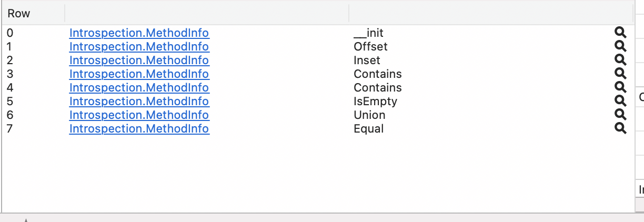Open Union row magnifier icon
The width and height of the screenshot is (644, 222).
tap(620, 115)
